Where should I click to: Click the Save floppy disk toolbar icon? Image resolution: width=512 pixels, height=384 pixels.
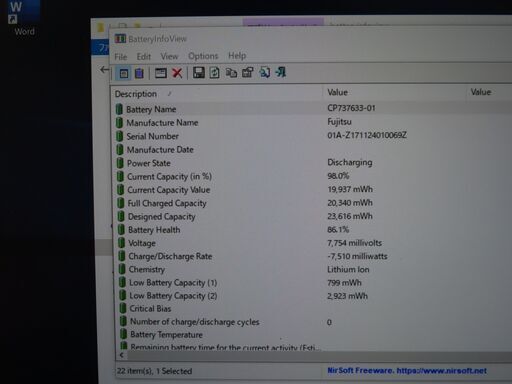199,73
